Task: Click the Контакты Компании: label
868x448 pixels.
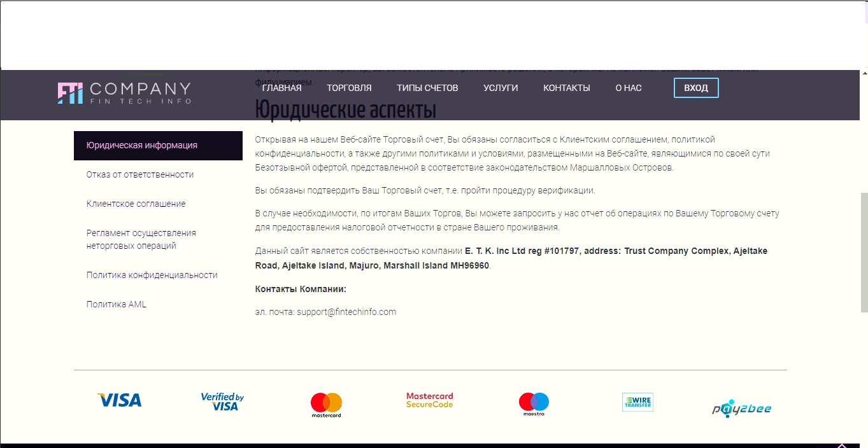Action: [301, 289]
